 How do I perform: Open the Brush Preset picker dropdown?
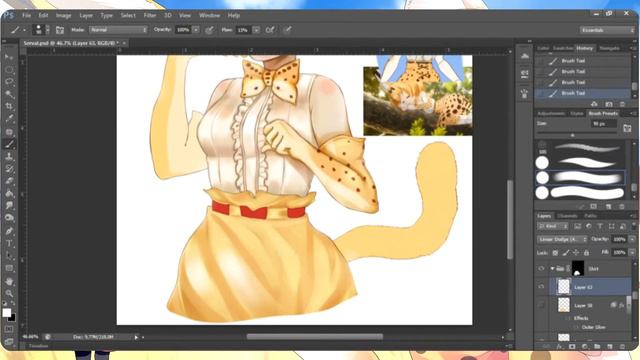pos(47,30)
